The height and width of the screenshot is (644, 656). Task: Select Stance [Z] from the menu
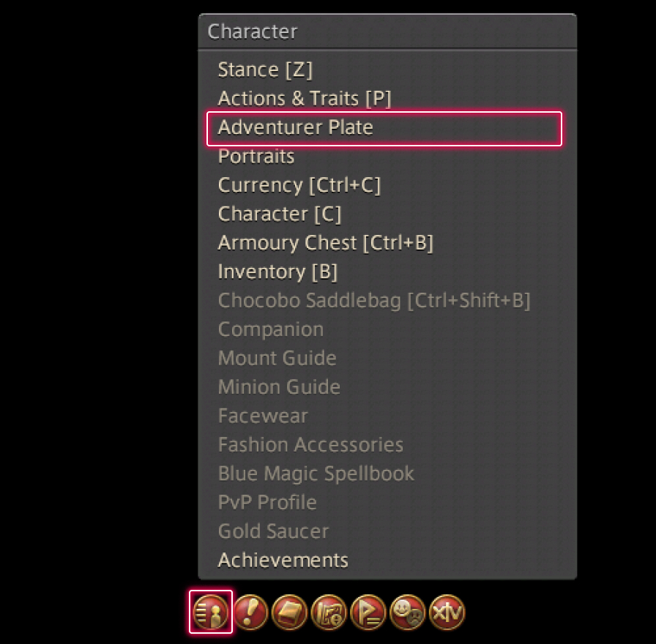(x=265, y=70)
